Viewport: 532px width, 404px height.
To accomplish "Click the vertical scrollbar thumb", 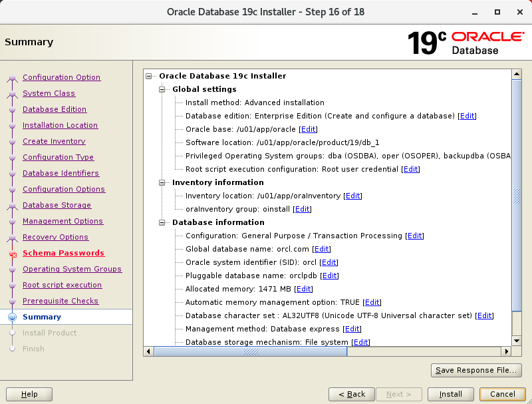I will (517, 196).
